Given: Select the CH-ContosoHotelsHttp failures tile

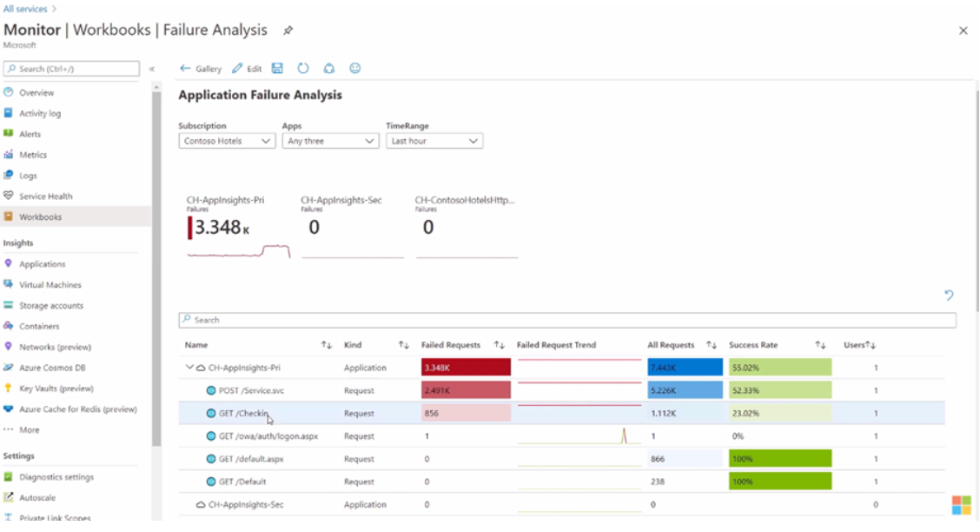Looking at the screenshot, I should coord(467,227).
